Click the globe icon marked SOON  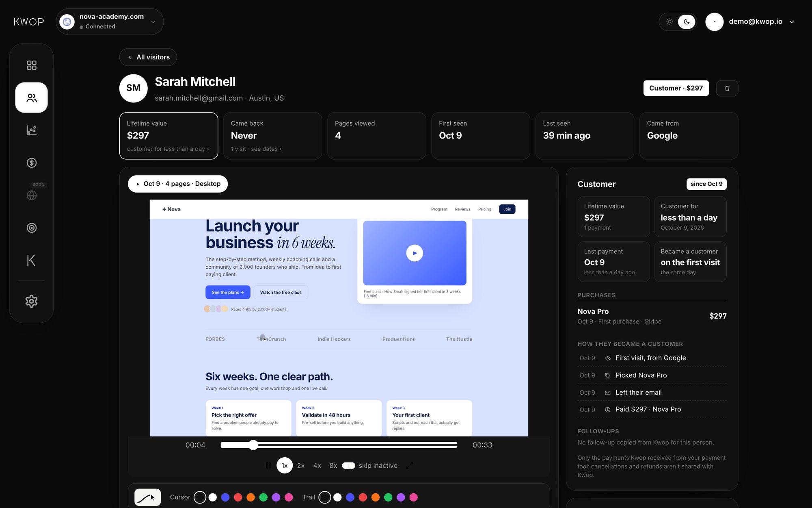pyautogui.click(x=31, y=195)
